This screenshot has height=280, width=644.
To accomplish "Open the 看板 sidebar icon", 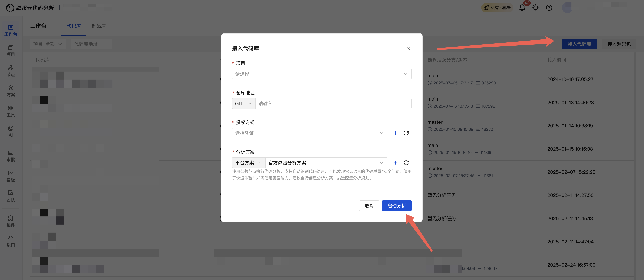I will pyautogui.click(x=11, y=176).
